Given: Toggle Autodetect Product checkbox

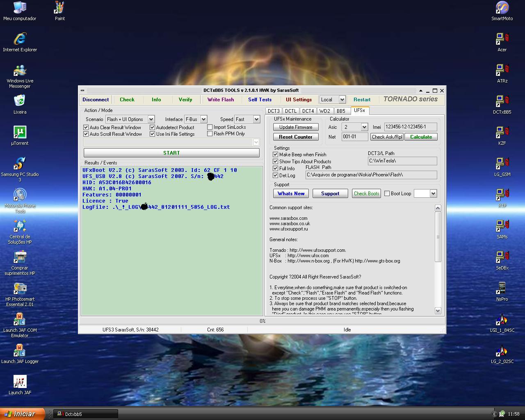Looking at the screenshot, I should (x=153, y=128).
